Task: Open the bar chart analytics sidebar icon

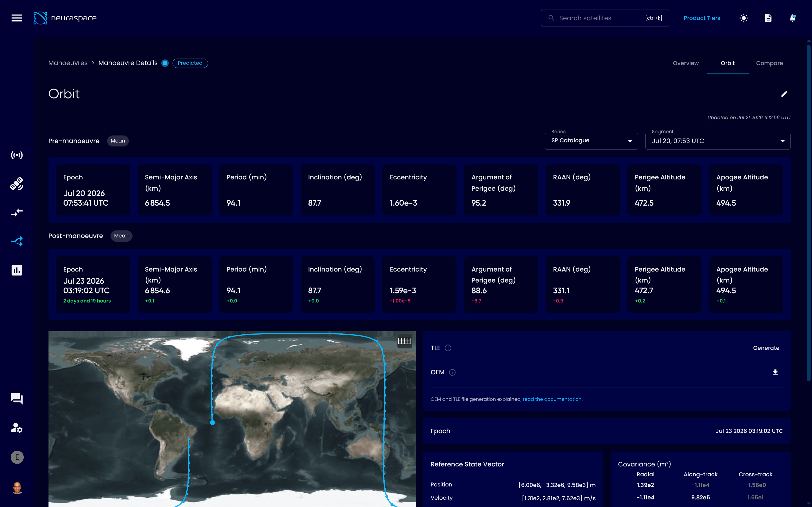Action: pos(17,270)
